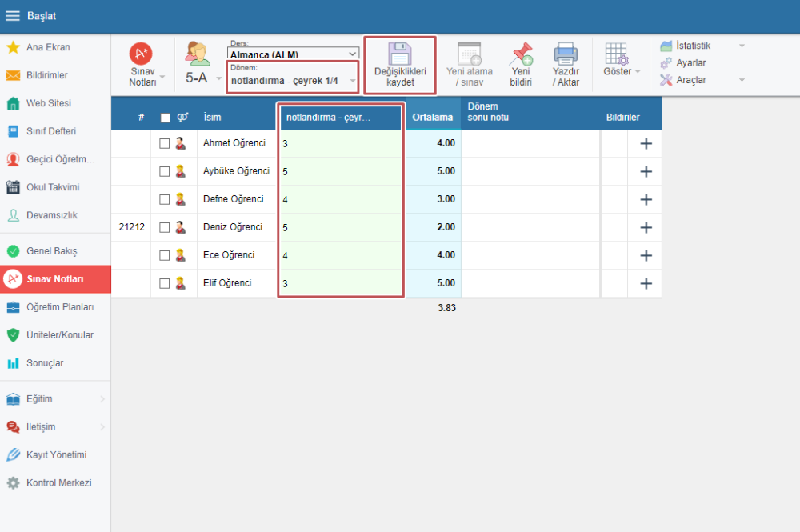Edit Aybüke Öğrenci's grade cell
Viewport: 800px width, 532px height.
tap(340, 172)
